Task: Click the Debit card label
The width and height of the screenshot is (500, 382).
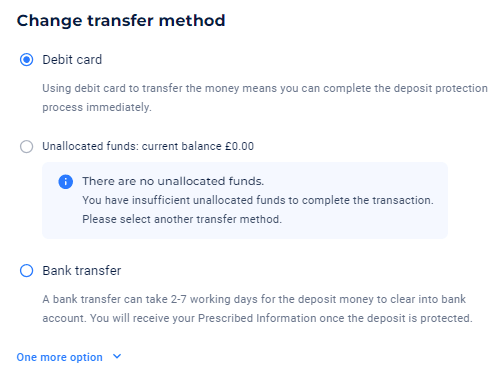Action: [x=72, y=60]
